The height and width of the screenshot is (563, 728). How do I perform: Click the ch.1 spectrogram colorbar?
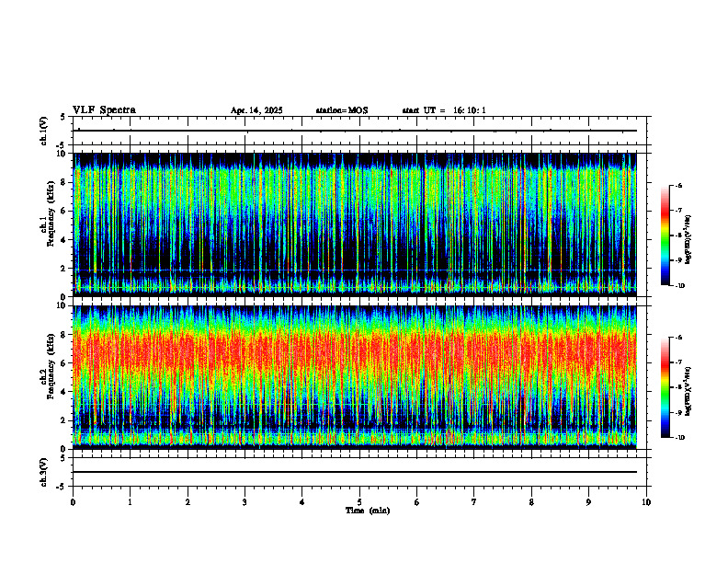pos(665,236)
